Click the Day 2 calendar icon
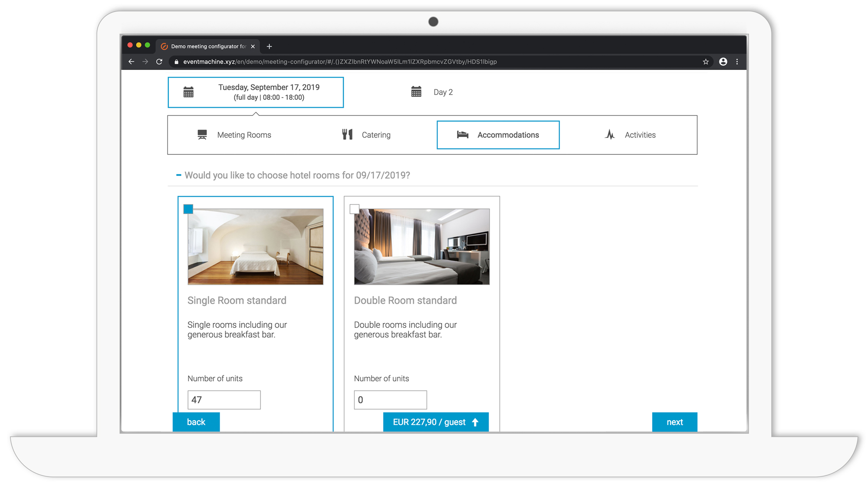 point(416,92)
